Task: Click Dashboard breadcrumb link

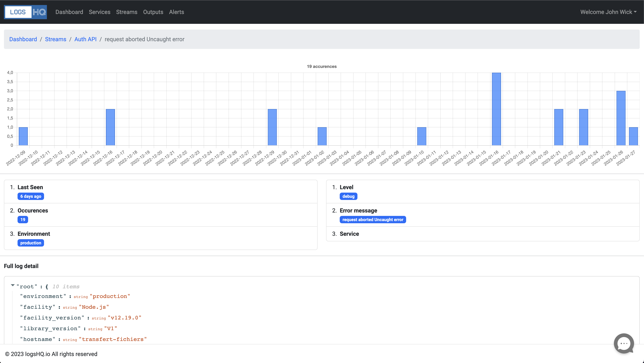Action: 23,39
